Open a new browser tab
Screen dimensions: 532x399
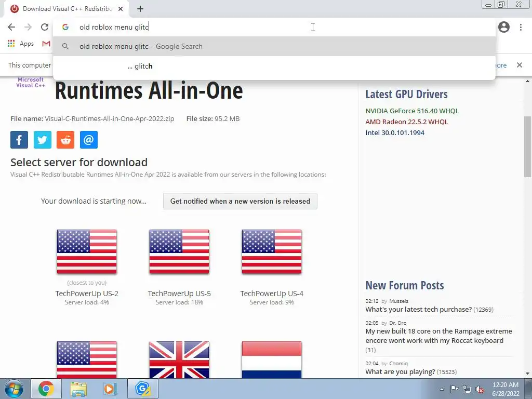pyautogui.click(x=140, y=9)
